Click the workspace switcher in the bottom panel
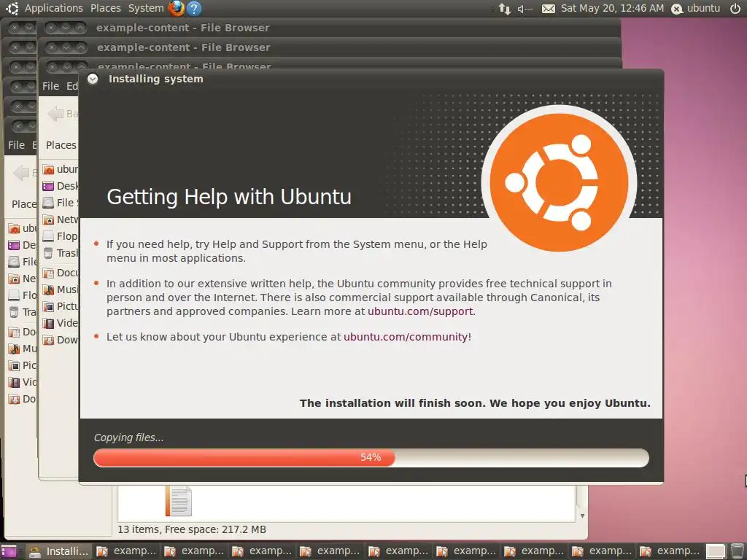 [x=716, y=551]
